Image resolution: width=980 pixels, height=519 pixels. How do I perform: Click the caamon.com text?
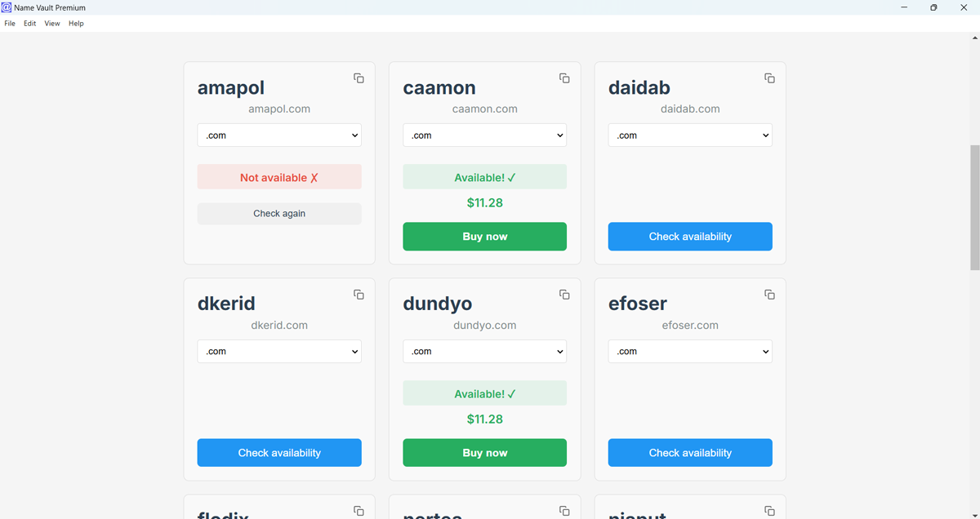point(485,109)
